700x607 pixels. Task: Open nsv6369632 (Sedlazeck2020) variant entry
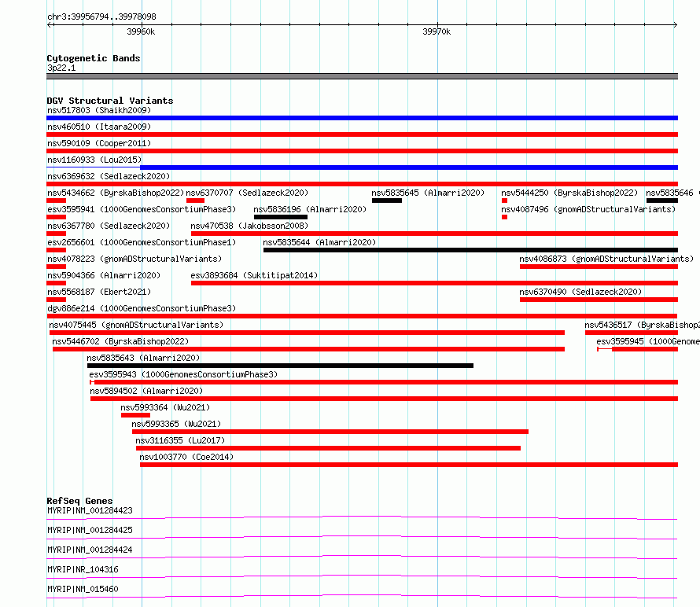(x=109, y=176)
